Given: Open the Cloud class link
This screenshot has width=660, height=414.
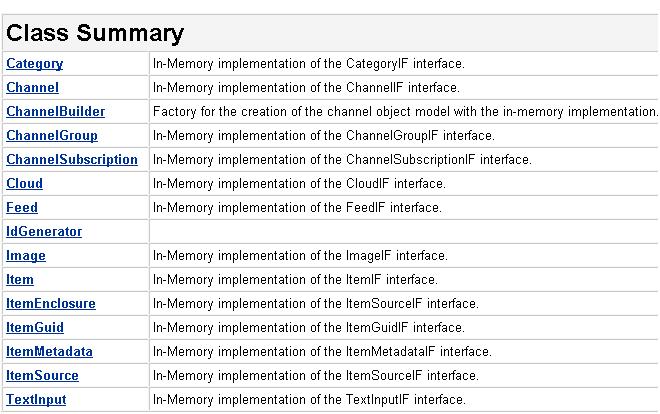Looking at the screenshot, I should coord(24,183).
